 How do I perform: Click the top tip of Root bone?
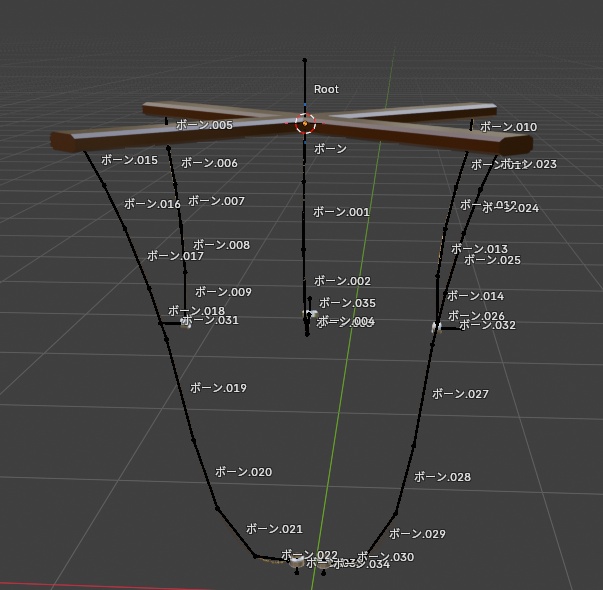(x=305, y=60)
